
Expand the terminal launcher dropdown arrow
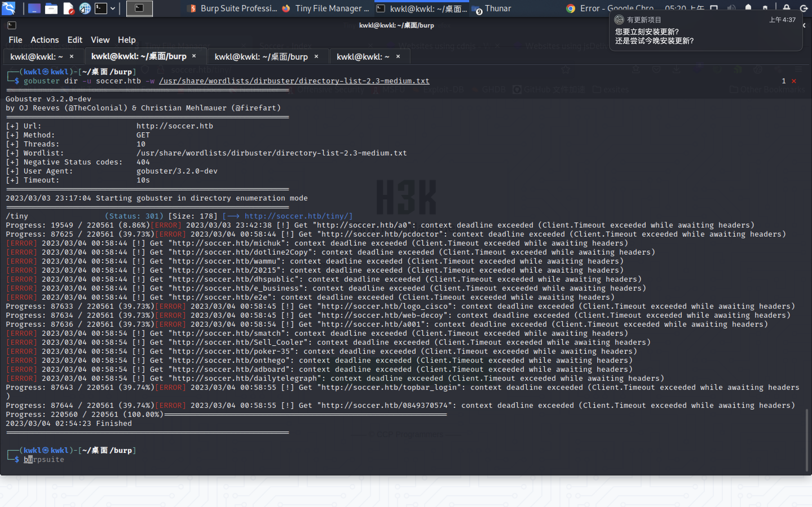click(x=113, y=8)
